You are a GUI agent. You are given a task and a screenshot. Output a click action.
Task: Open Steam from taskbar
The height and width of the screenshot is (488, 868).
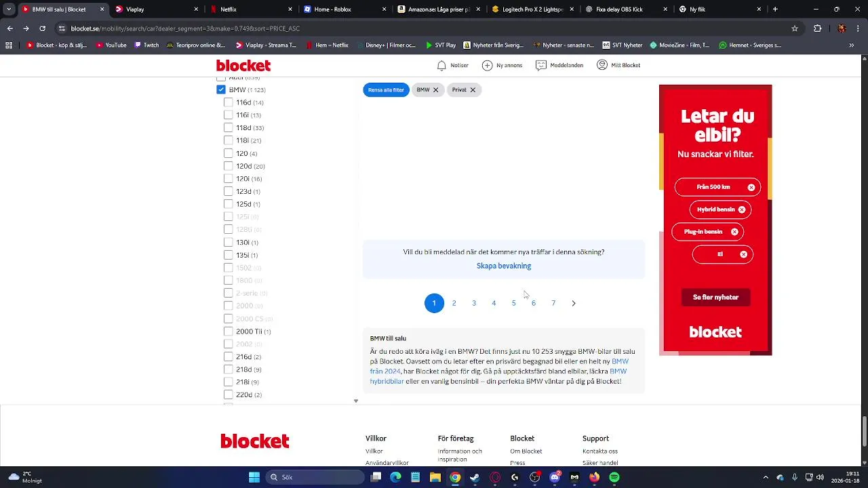475,477
